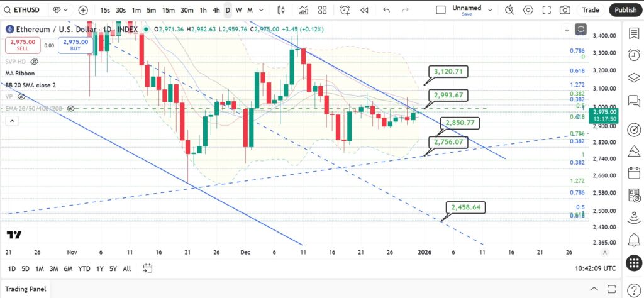
Task: Click the Trade button
Action: coord(590,10)
